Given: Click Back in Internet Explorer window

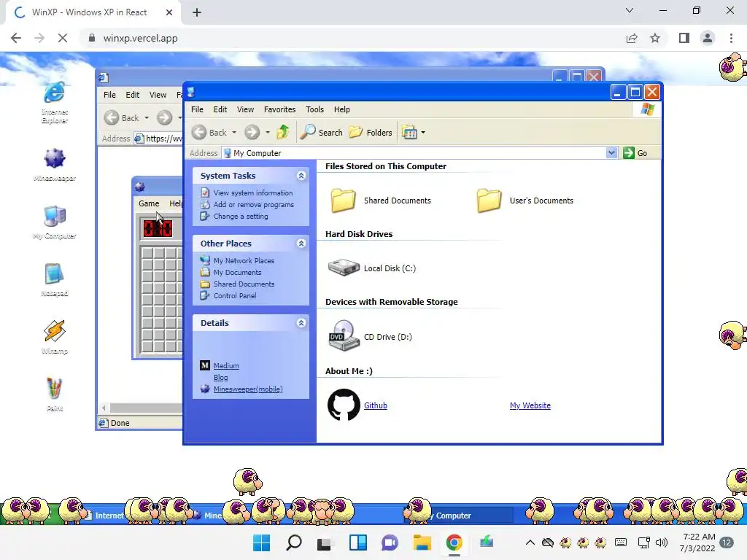Looking at the screenshot, I should [x=122, y=117].
